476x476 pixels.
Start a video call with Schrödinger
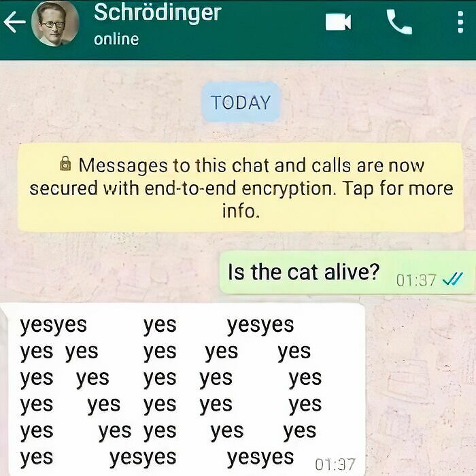coord(338,22)
